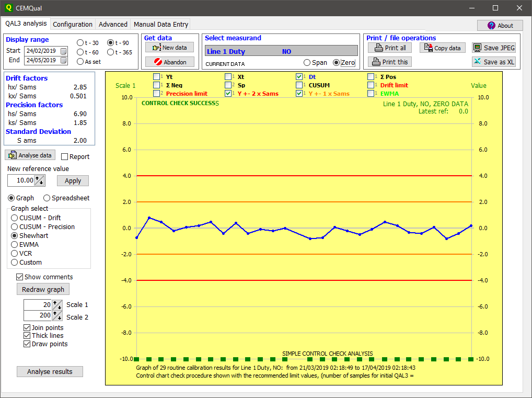Open the End date calendar picker
The width and height of the screenshot is (532, 398).
[64, 60]
